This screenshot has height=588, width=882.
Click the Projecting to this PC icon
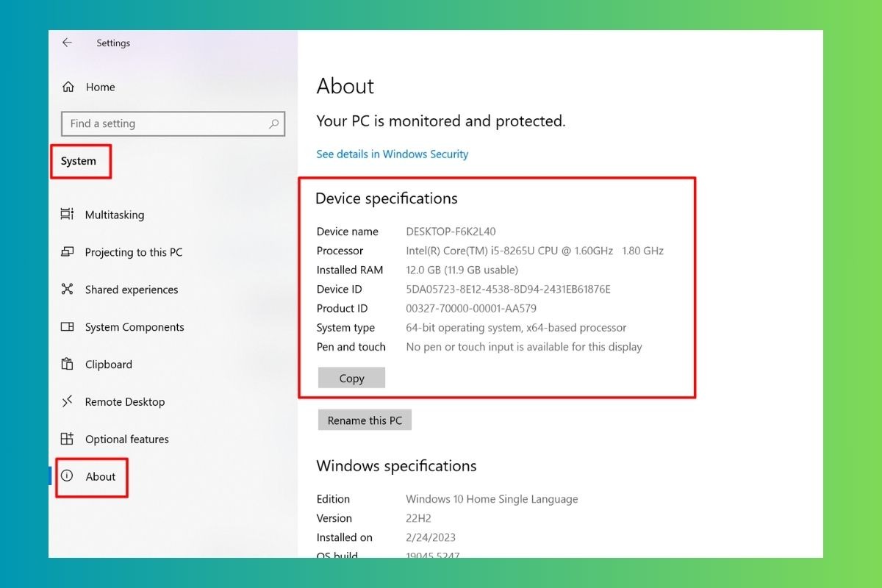(x=67, y=252)
